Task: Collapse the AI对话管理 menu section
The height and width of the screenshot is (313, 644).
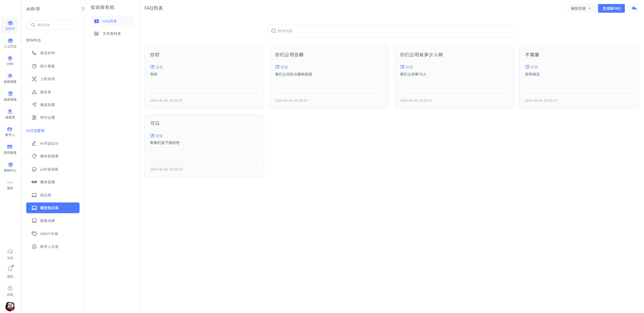Action: click(35, 131)
